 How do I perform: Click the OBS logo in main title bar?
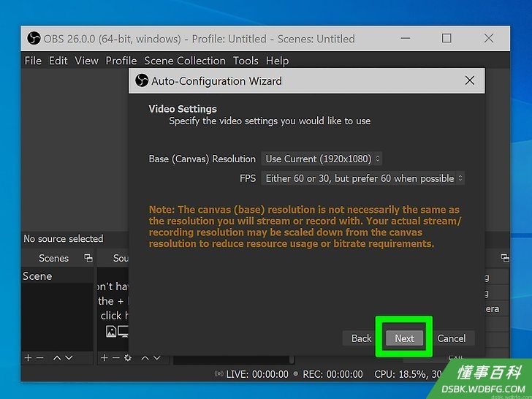[34, 38]
